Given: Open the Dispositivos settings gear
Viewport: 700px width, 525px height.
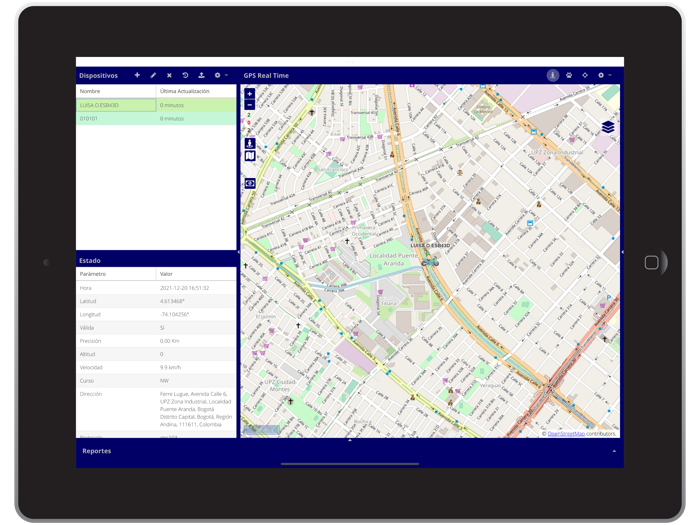Looking at the screenshot, I should (x=217, y=75).
